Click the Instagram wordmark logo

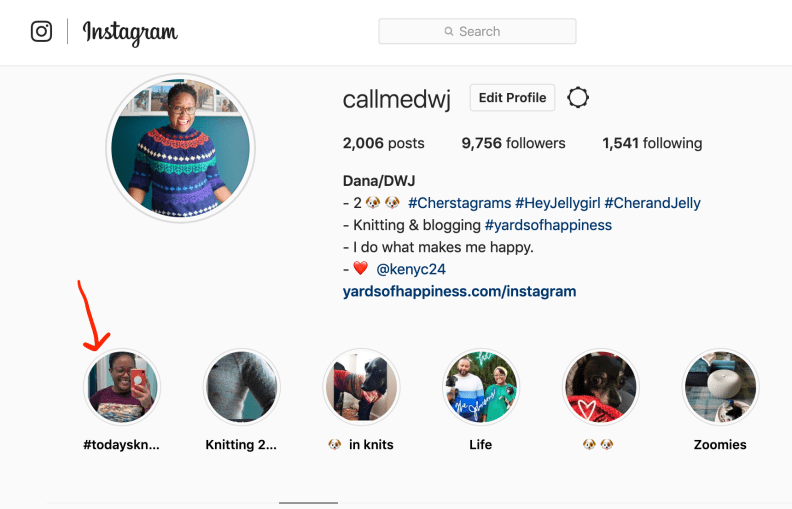pyautogui.click(x=130, y=33)
